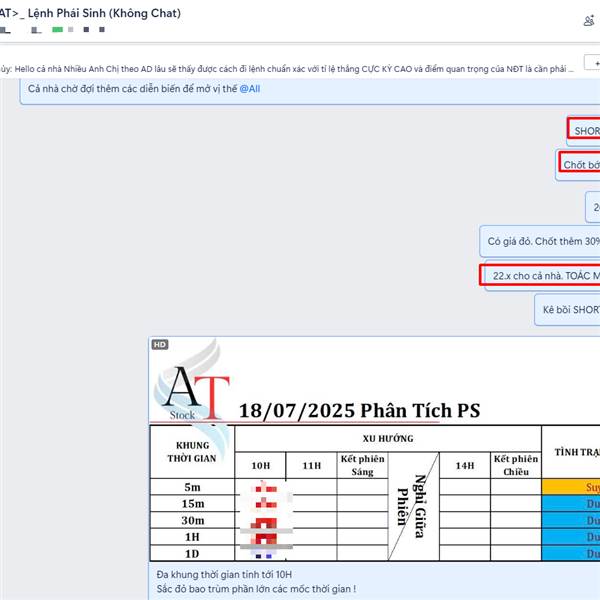Image resolution: width=600 pixels, height=600 pixels.
Task: Select the message bubble Kê bõi SHOR
Action: (567, 310)
